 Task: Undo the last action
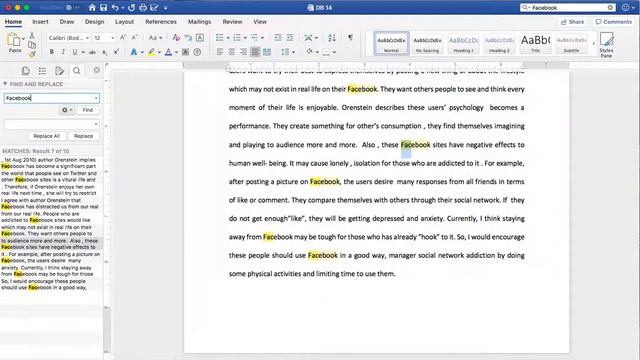tap(116, 7)
